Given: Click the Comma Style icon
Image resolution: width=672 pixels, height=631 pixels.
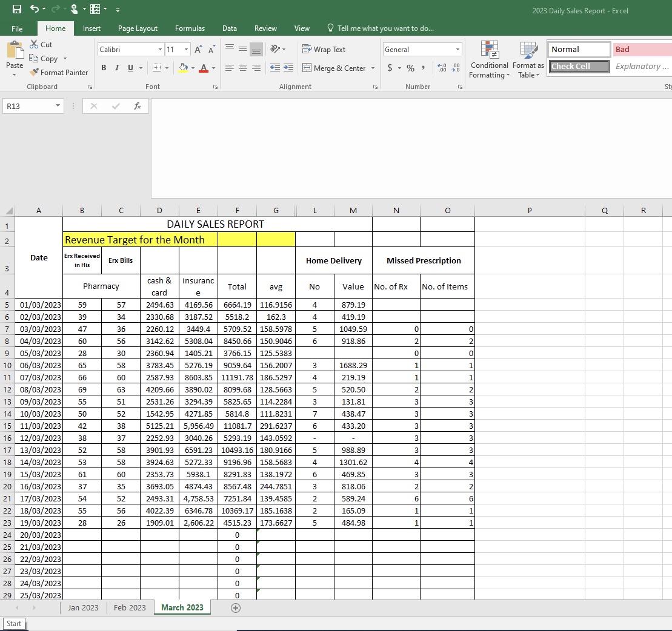Looking at the screenshot, I should tap(423, 68).
